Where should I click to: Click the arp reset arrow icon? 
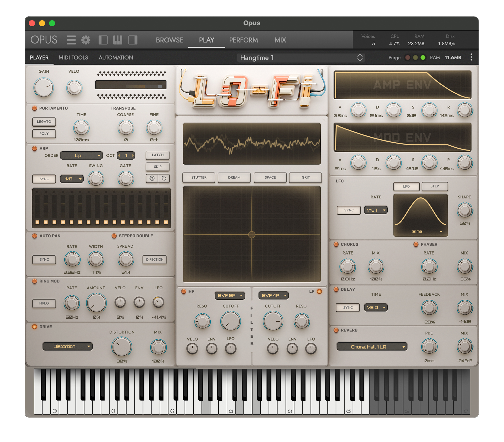[164, 178]
